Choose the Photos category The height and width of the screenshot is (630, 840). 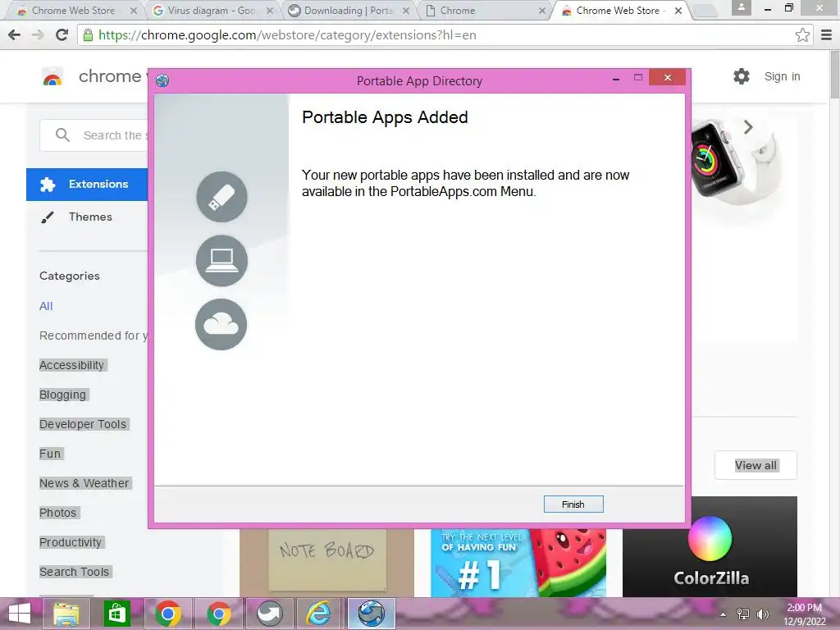pos(58,513)
